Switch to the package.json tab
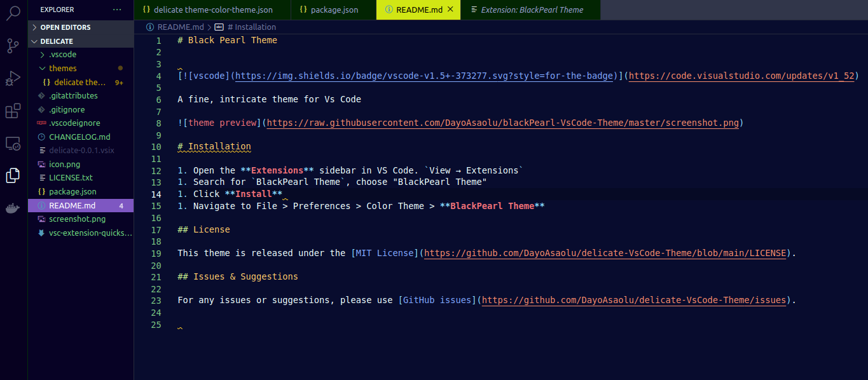 (333, 10)
